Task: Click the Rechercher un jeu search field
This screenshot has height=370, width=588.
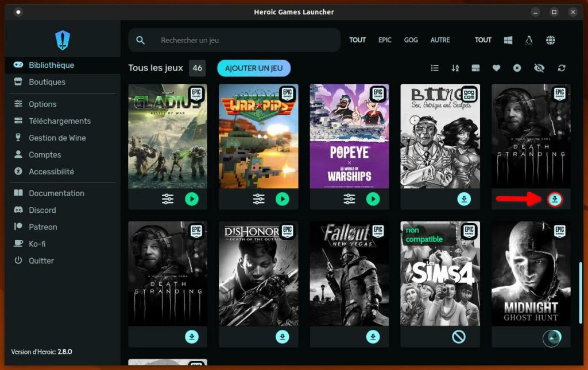Action: 241,40
